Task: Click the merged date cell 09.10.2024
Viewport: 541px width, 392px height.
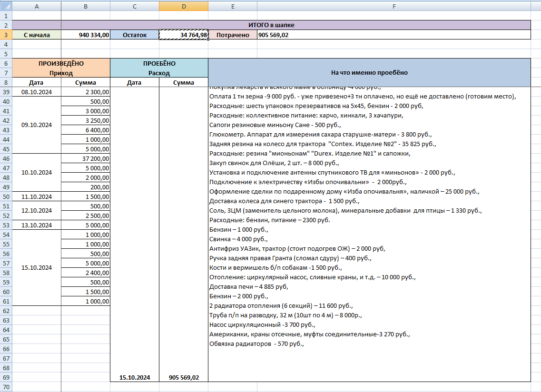Action: [37, 125]
